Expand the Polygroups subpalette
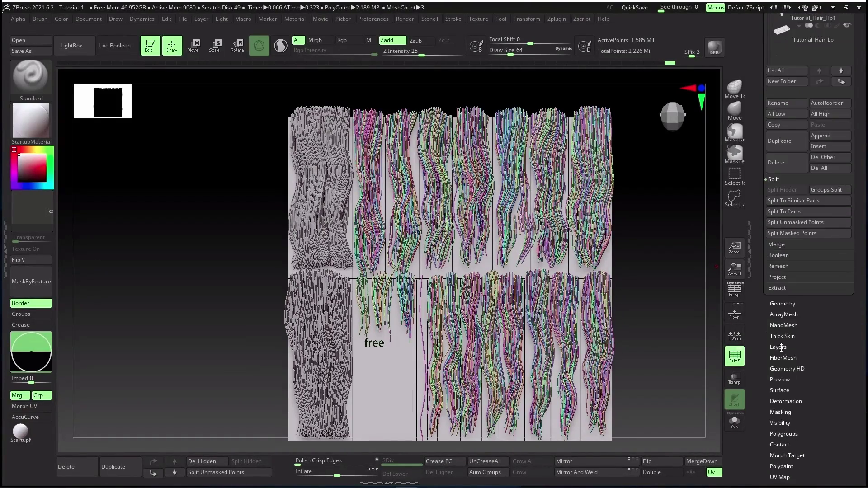868x488 pixels. (x=783, y=434)
